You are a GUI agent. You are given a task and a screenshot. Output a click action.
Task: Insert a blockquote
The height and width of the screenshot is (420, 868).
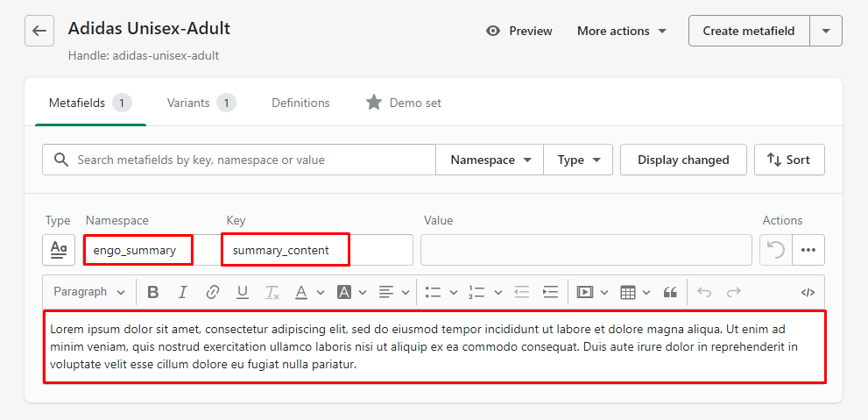(x=670, y=292)
